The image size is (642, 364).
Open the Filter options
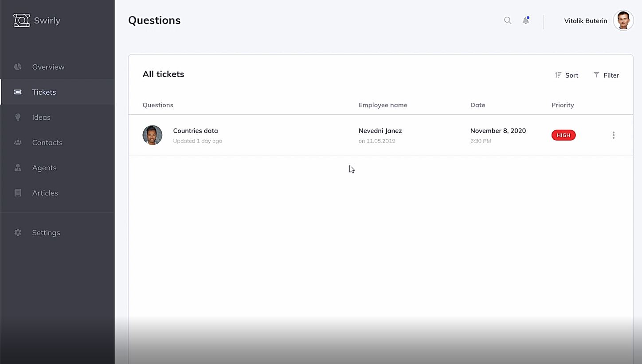(x=606, y=75)
